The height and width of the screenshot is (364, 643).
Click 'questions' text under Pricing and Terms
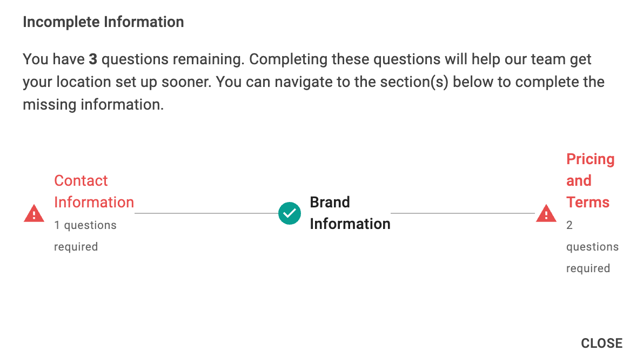(x=592, y=247)
